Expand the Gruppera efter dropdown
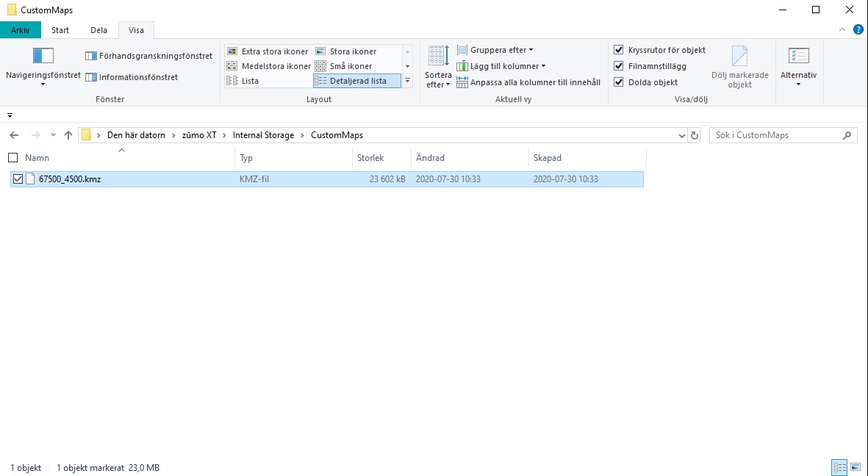868x476 pixels. (x=495, y=50)
